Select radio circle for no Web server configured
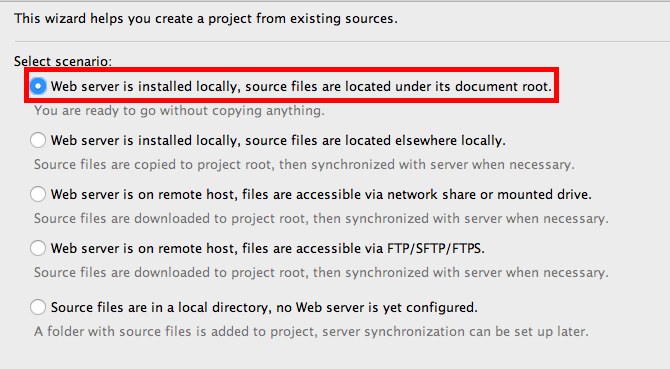This screenshot has height=369, width=670. coord(38,307)
